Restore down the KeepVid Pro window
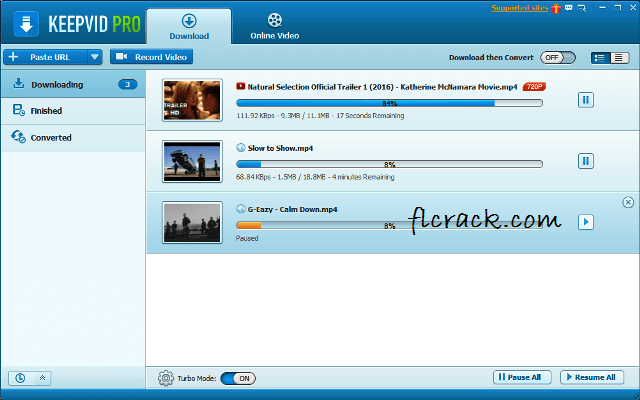This screenshot has height=400, width=640. tap(618, 8)
